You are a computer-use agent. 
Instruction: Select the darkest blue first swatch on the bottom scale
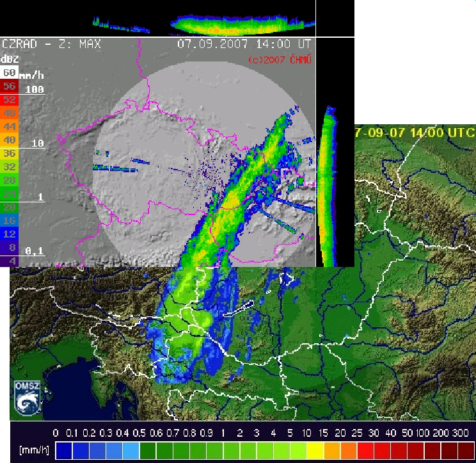[64, 451]
